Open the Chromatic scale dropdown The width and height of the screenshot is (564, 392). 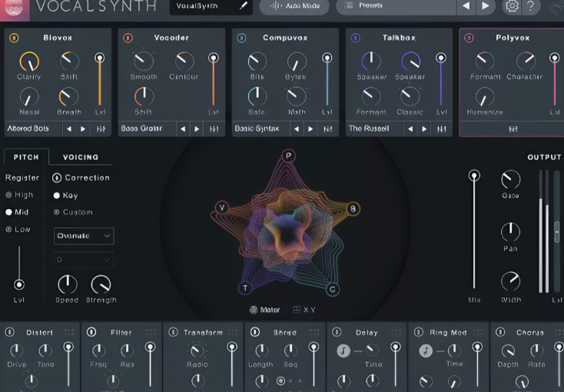[x=84, y=236]
